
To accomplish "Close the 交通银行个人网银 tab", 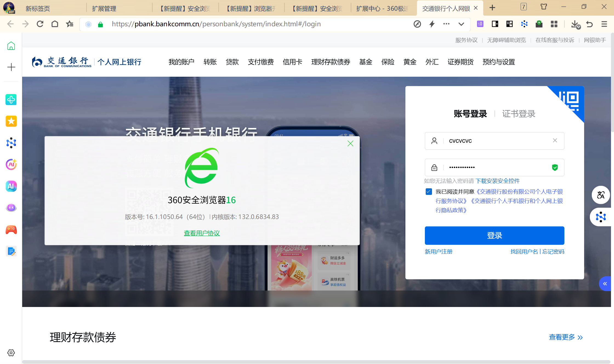I will 476,8.
